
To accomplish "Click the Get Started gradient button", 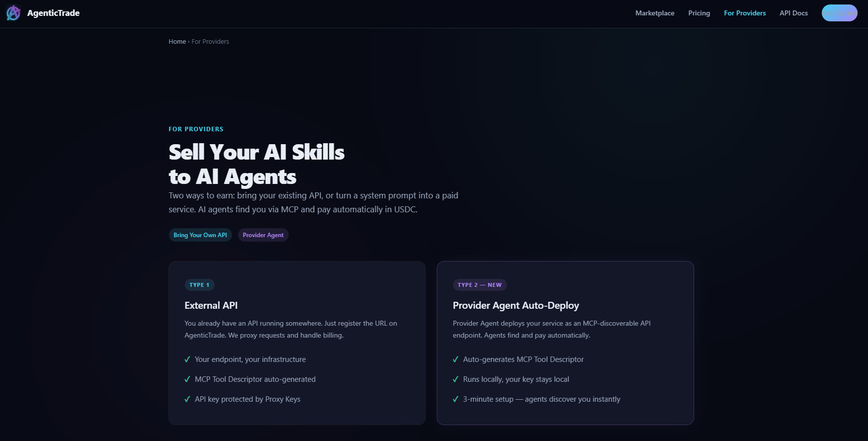I will [839, 13].
